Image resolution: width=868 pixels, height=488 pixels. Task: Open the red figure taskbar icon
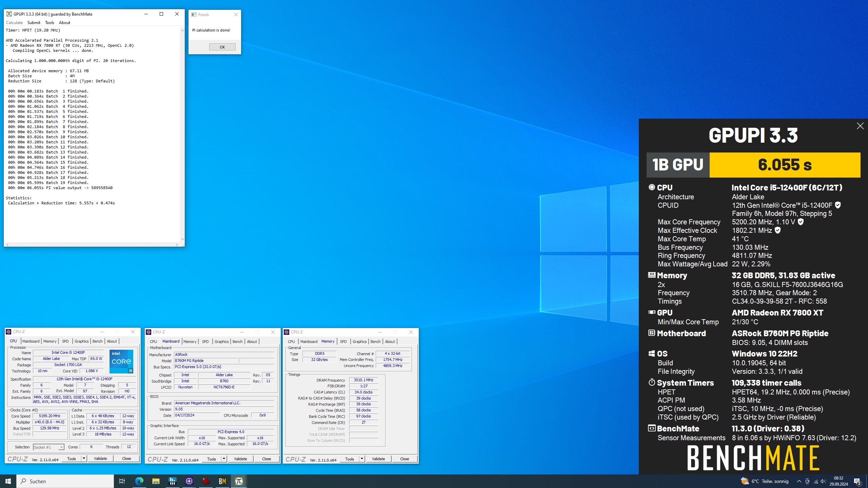pos(205,481)
